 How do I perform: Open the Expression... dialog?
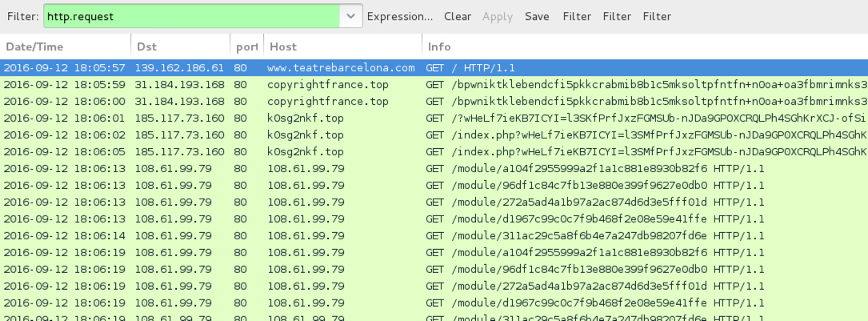pyautogui.click(x=400, y=16)
